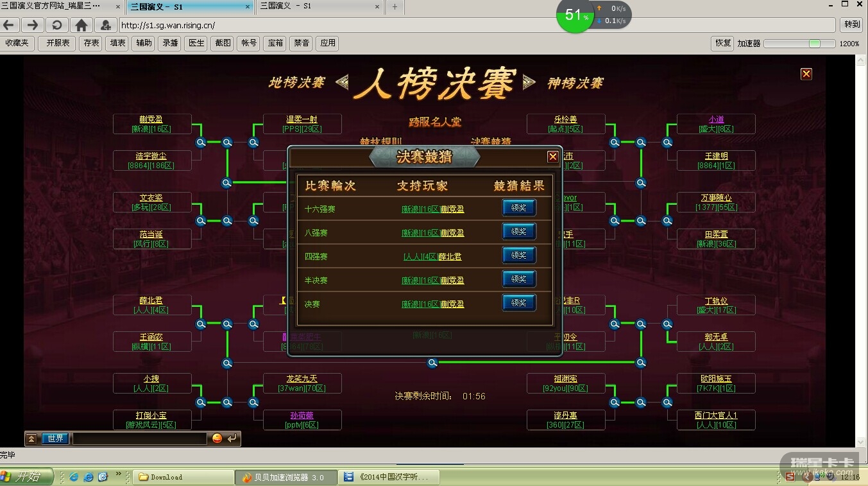Viewport: 868px width, 486px height.
Task: Click the 填表 toolbar button
Action: (x=117, y=43)
